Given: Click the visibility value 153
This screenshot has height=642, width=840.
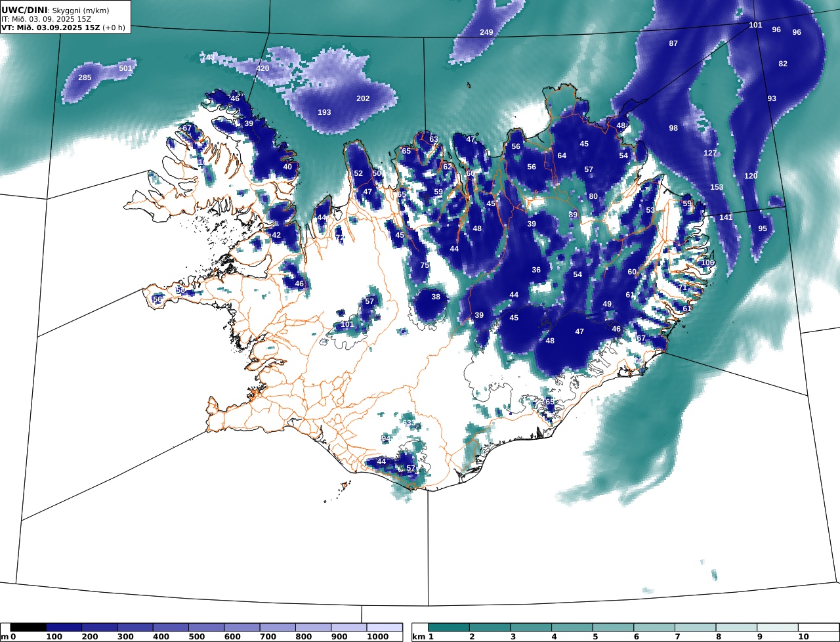Looking at the screenshot, I should point(717,187).
